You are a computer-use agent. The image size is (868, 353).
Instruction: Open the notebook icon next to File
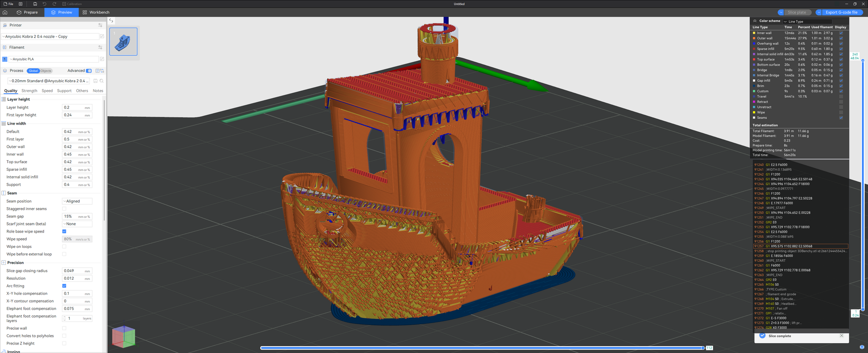[x=20, y=4]
